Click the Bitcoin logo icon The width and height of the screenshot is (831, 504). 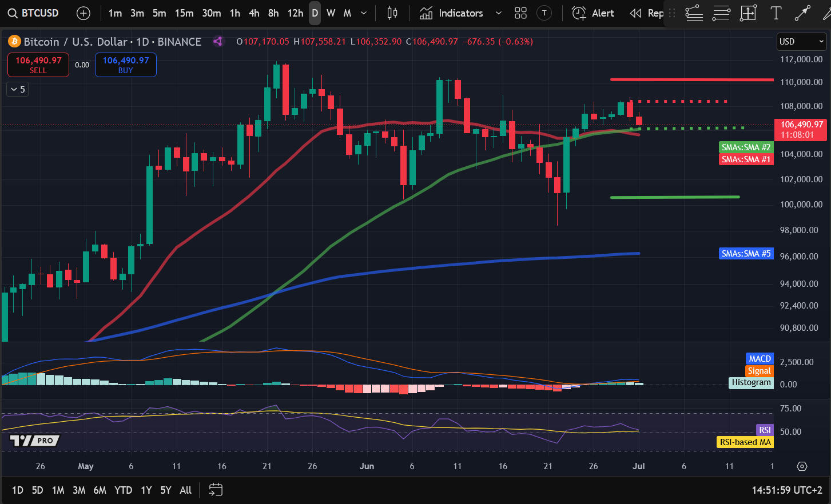[x=14, y=42]
